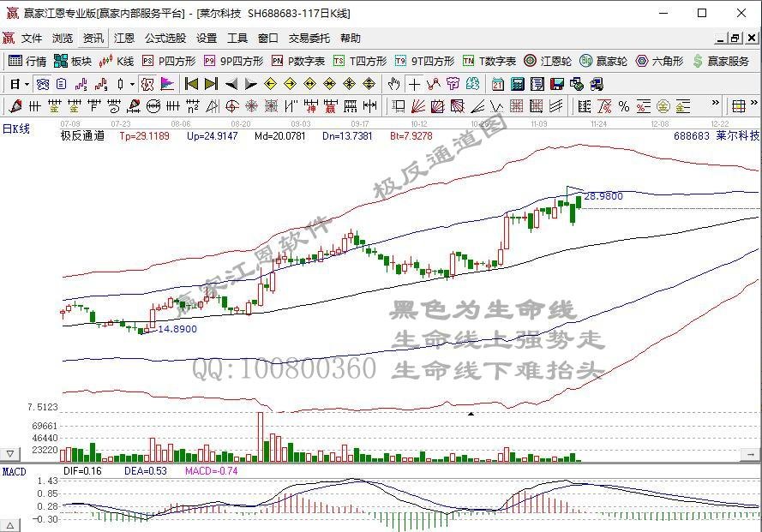Select the pencil drawing tool
762x532 pixels.
(x=15, y=106)
